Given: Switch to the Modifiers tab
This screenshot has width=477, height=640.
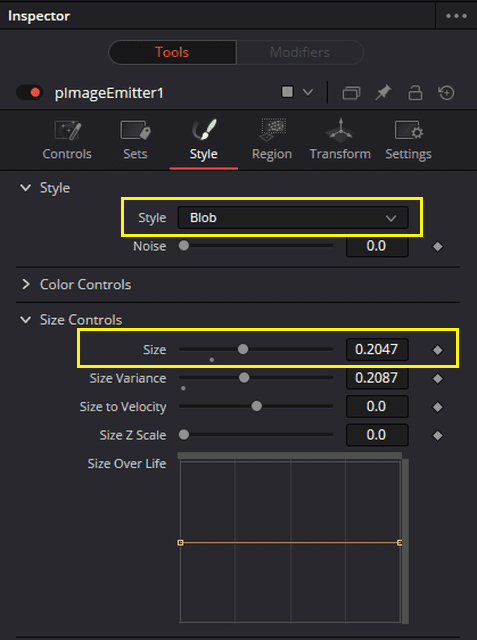Looking at the screenshot, I should [x=300, y=52].
